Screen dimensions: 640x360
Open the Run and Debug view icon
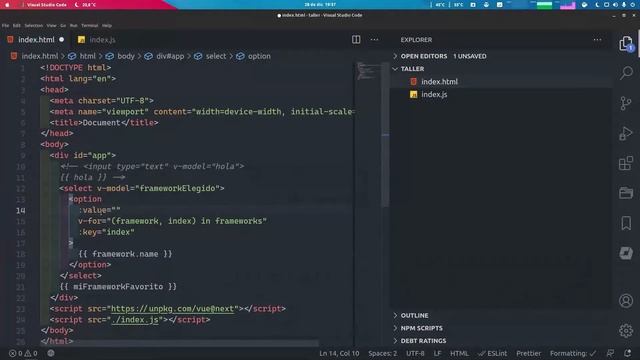tap(626, 133)
